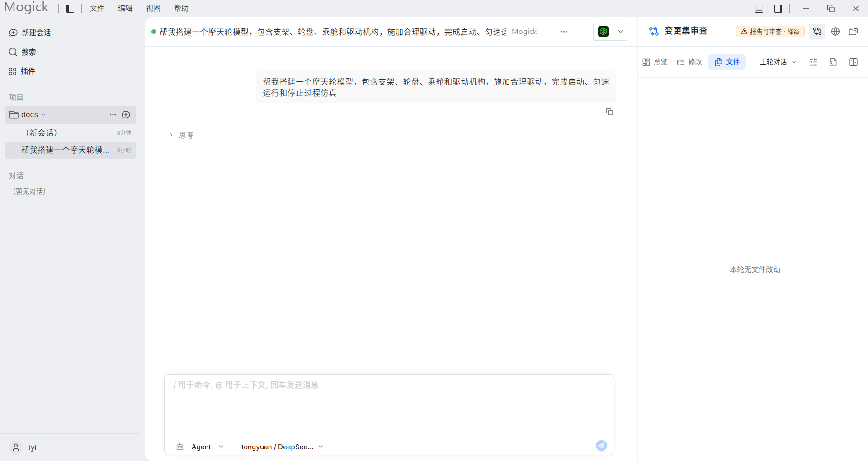Click the green cube app icon
This screenshot has width=868, height=461.
603,32
